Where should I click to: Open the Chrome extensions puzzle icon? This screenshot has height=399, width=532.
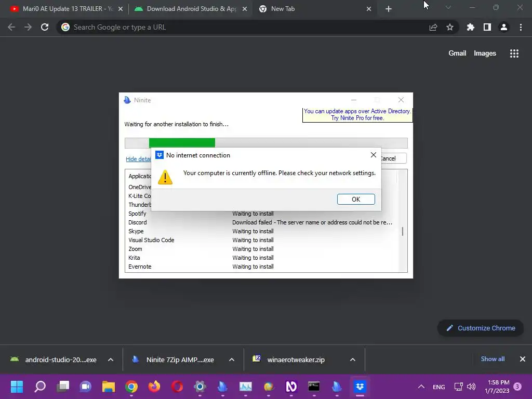click(471, 27)
